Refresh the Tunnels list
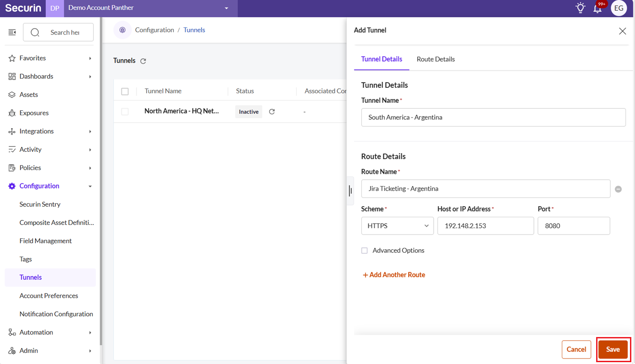The height and width of the screenshot is (364, 635). click(143, 61)
